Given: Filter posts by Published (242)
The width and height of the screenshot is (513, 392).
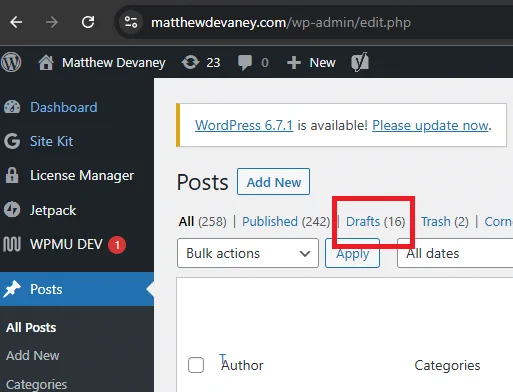Looking at the screenshot, I should (286, 222).
